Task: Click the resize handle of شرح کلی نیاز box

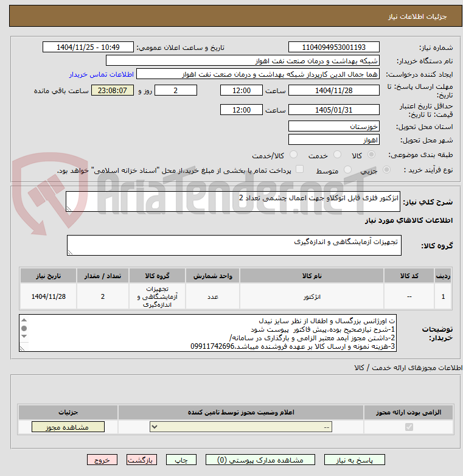Action: pyautogui.click(x=69, y=209)
